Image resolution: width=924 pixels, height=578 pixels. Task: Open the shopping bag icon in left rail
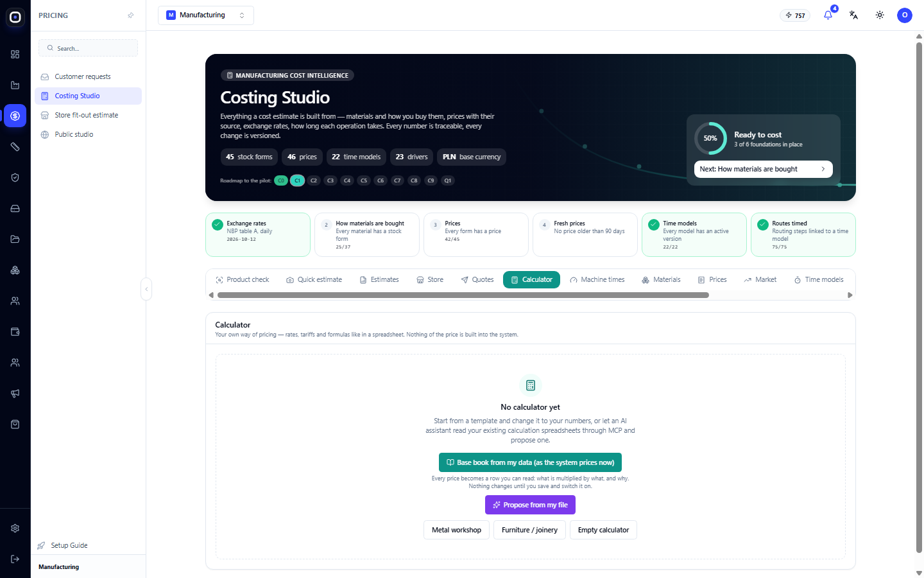15,425
